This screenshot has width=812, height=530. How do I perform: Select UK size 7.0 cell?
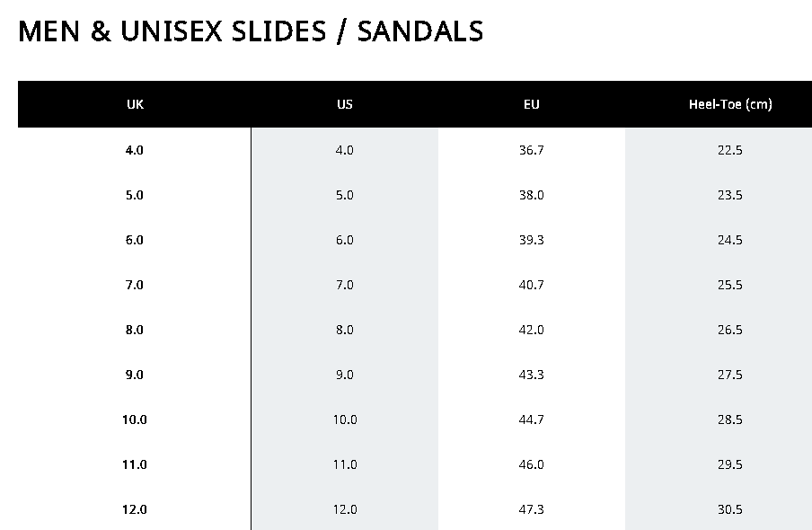pos(135,285)
